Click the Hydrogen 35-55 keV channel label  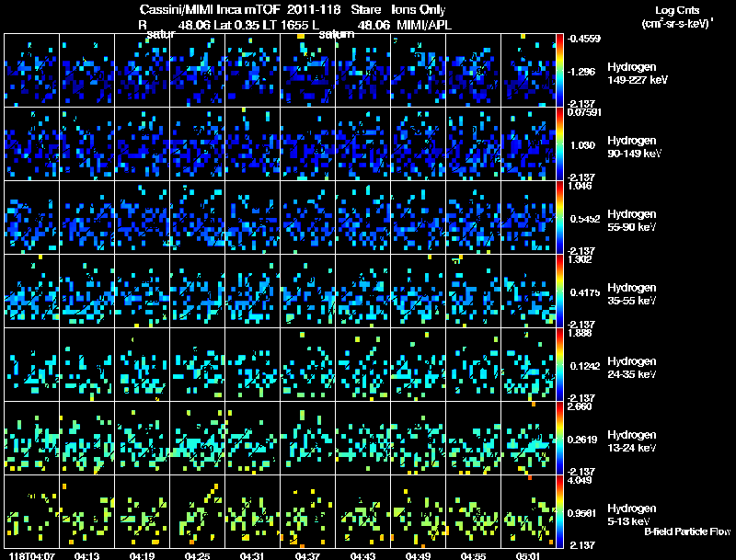click(637, 293)
